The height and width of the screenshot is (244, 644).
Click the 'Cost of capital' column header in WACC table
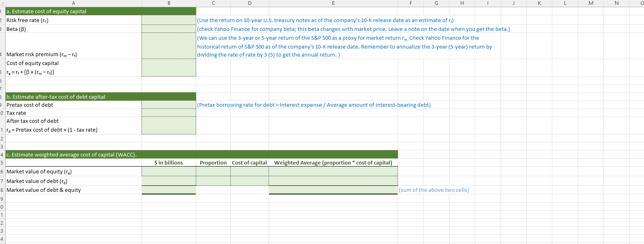coord(249,163)
